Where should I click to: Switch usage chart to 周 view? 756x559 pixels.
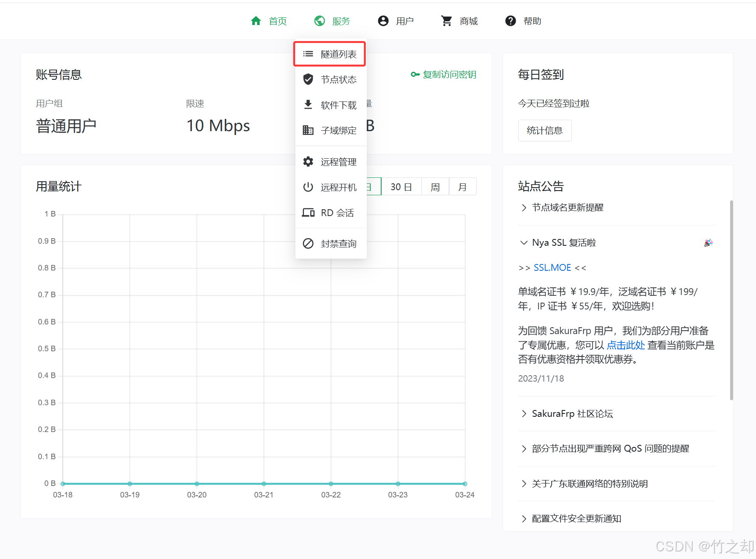[435, 187]
